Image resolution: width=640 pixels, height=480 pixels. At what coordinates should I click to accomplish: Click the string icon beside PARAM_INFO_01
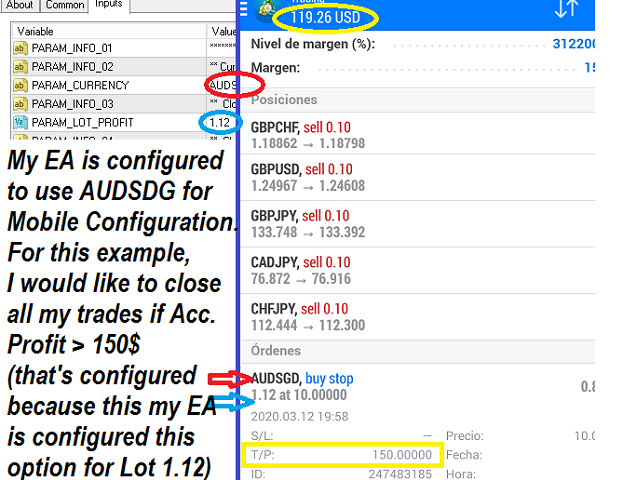tap(20, 48)
